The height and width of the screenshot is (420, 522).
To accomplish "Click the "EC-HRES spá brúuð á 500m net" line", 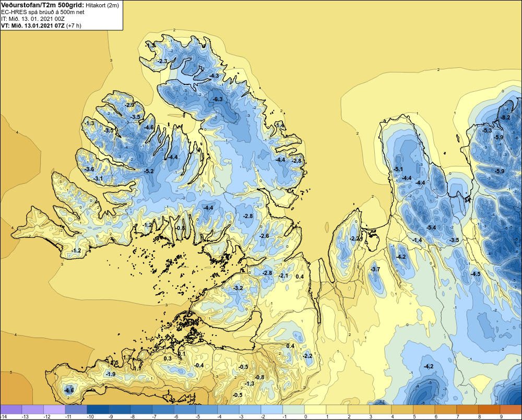I will coord(43,12).
